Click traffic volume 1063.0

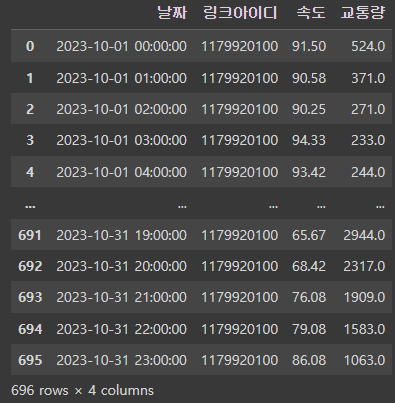(x=364, y=360)
